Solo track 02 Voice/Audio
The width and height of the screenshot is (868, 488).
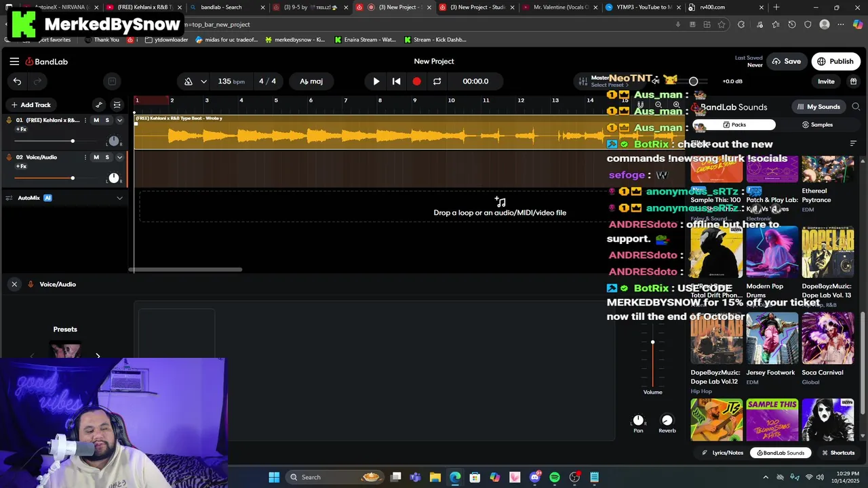pyautogui.click(x=107, y=157)
